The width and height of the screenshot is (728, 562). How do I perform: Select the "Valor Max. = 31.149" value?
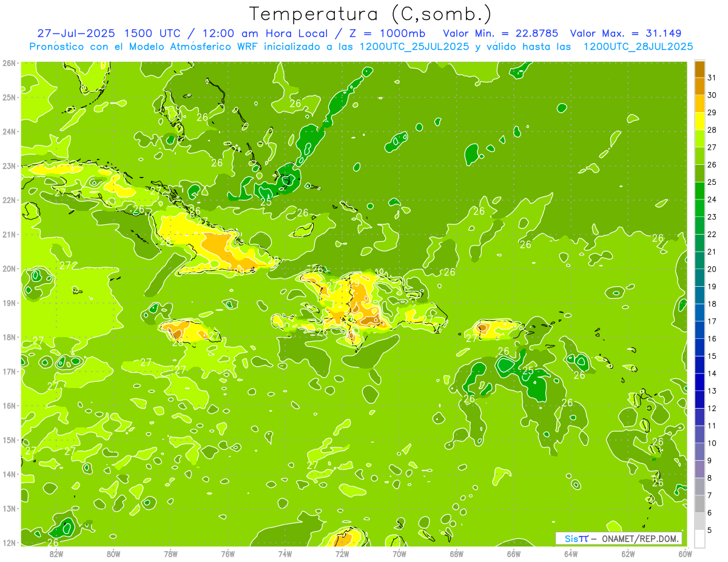627,33
